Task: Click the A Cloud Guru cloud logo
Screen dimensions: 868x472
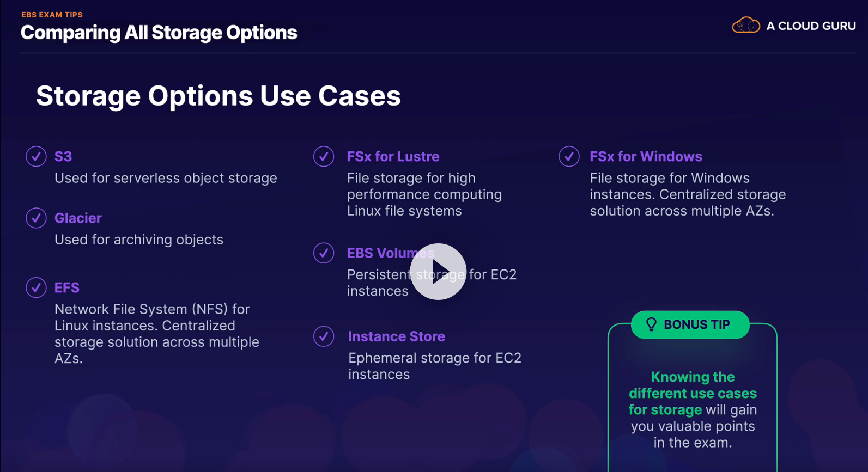Action: 745,26
